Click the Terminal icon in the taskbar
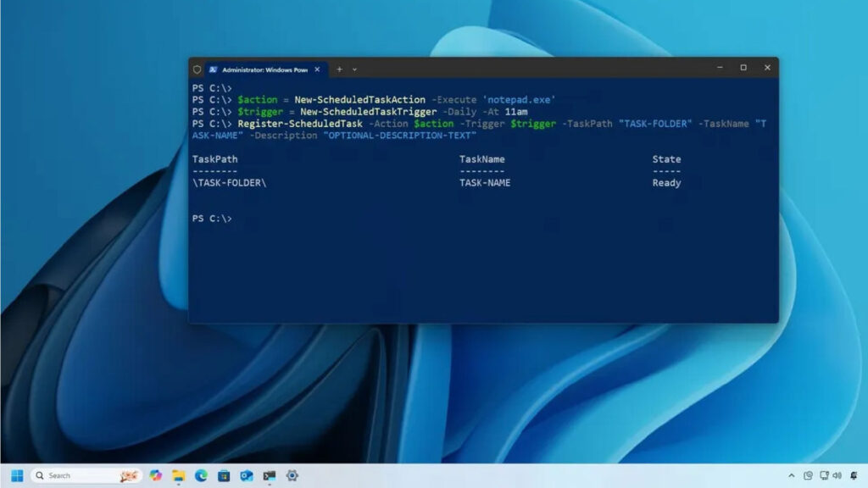The width and height of the screenshot is (868, 488). 270,475
